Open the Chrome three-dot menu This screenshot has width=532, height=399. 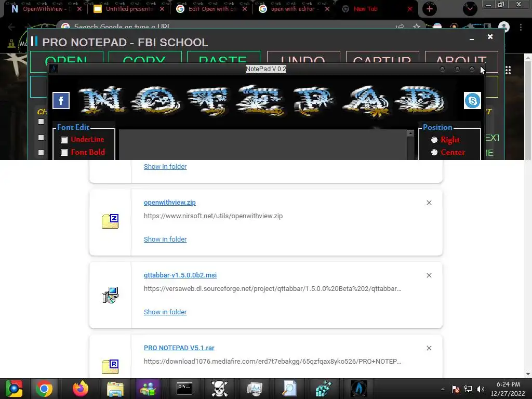(x=521, y=27)
